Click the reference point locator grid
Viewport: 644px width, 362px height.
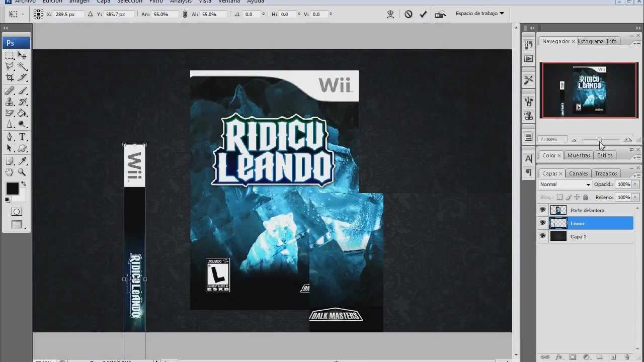pyautogui.click(x=38, y=14)
